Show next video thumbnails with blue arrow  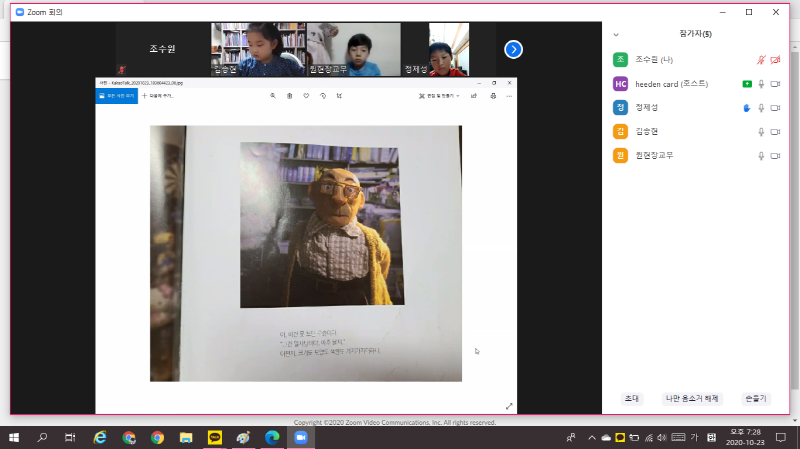click(x=513, y=49)
